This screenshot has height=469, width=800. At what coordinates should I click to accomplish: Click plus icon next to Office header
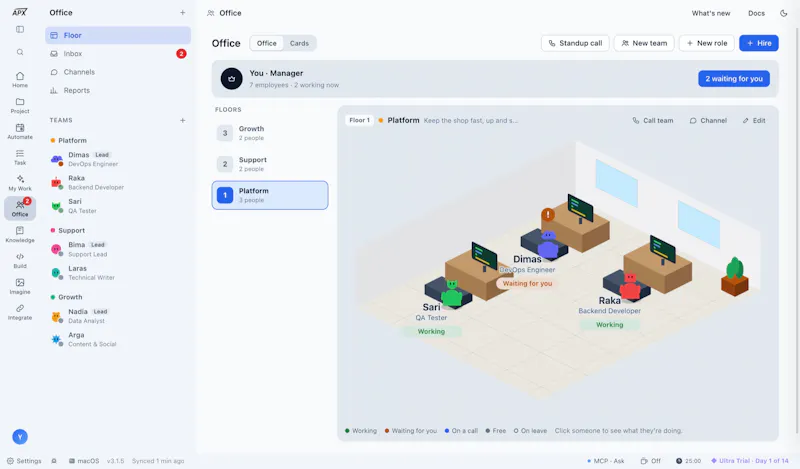(183, 12)
